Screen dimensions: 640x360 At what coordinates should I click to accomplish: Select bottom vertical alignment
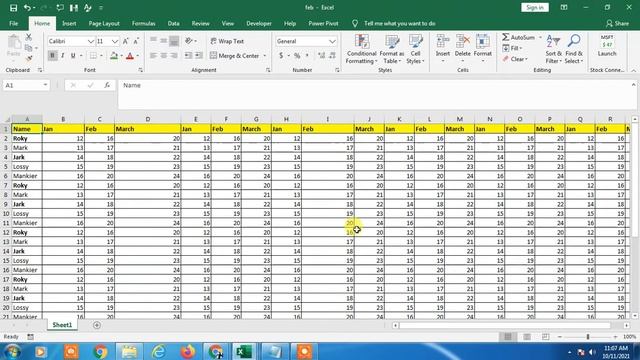[174, 41]
